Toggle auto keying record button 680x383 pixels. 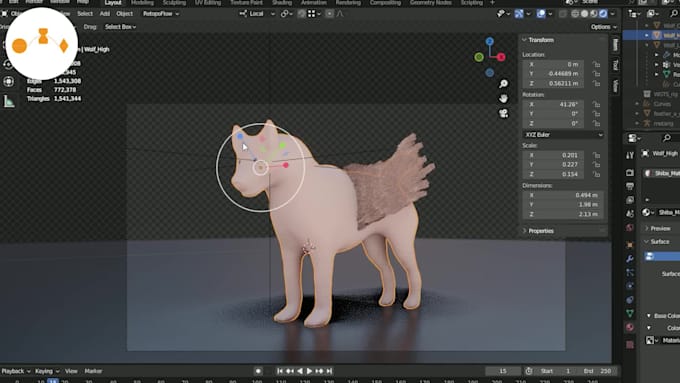(258, 371)
